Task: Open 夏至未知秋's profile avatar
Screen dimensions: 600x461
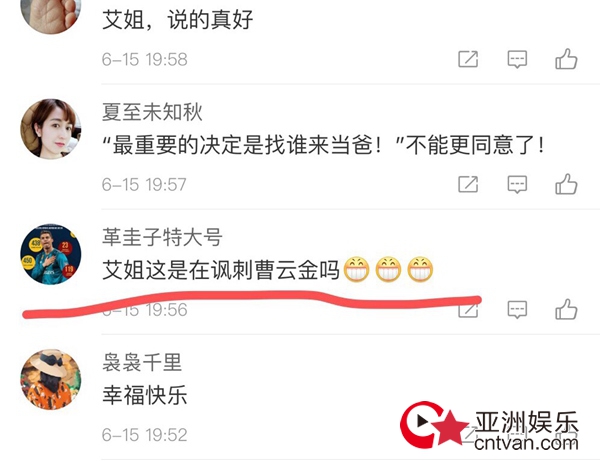Action: coord(51,129)
